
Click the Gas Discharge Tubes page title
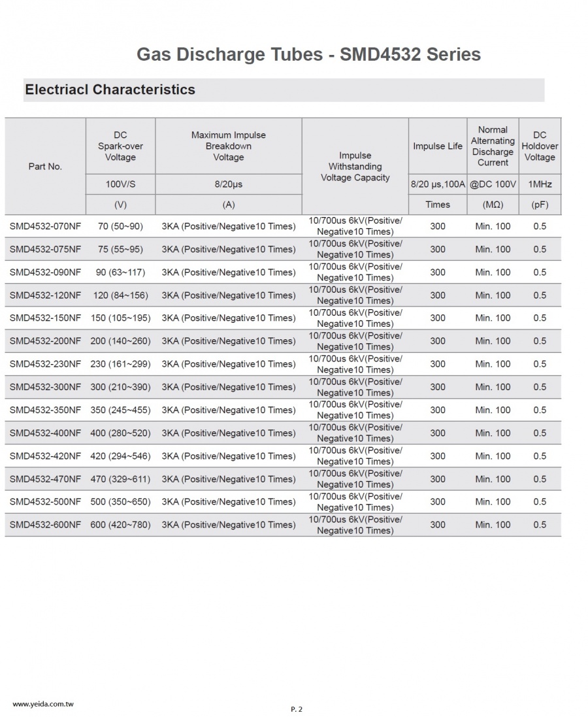point(308,54)
